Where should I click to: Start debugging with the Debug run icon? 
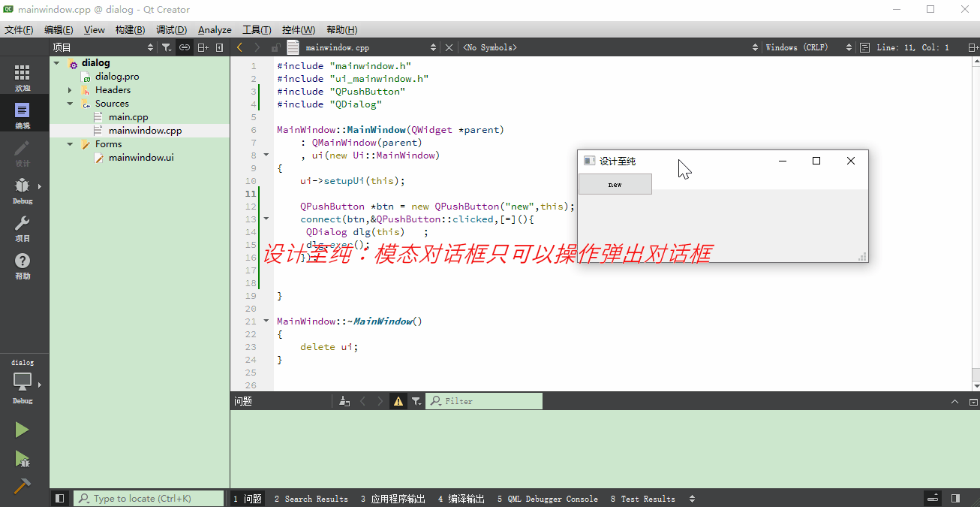(23, 458)
